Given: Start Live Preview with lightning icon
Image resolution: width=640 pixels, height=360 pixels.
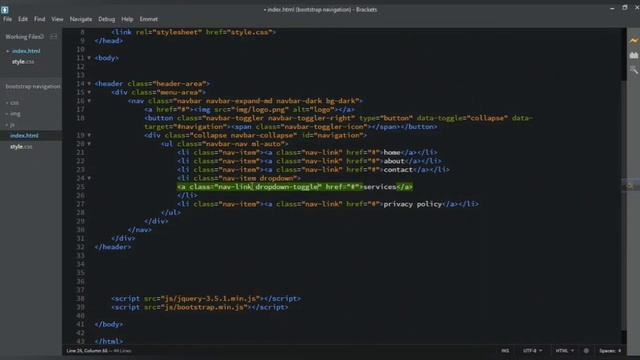Looking at the screenshot, I should pos(633,40).
